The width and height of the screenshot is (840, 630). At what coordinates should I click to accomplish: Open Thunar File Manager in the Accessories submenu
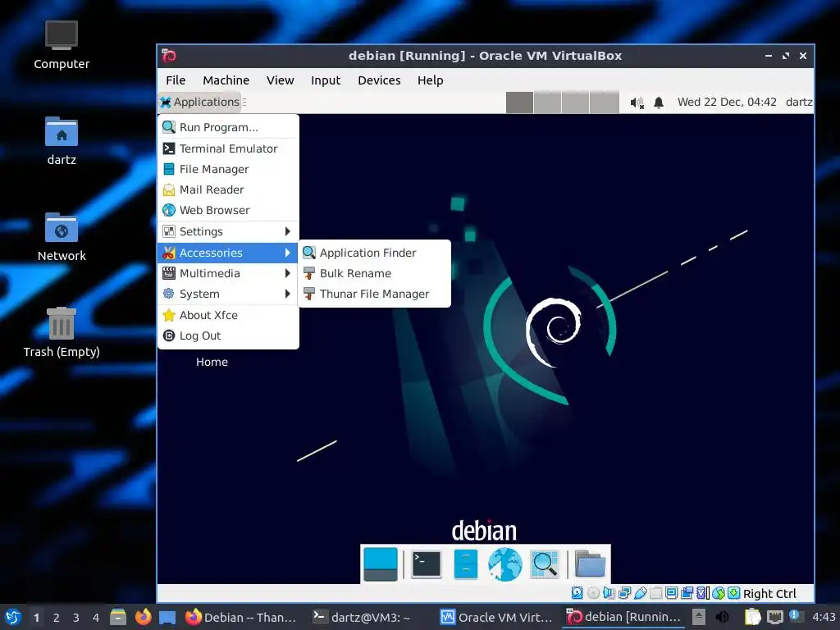point(374,294)
